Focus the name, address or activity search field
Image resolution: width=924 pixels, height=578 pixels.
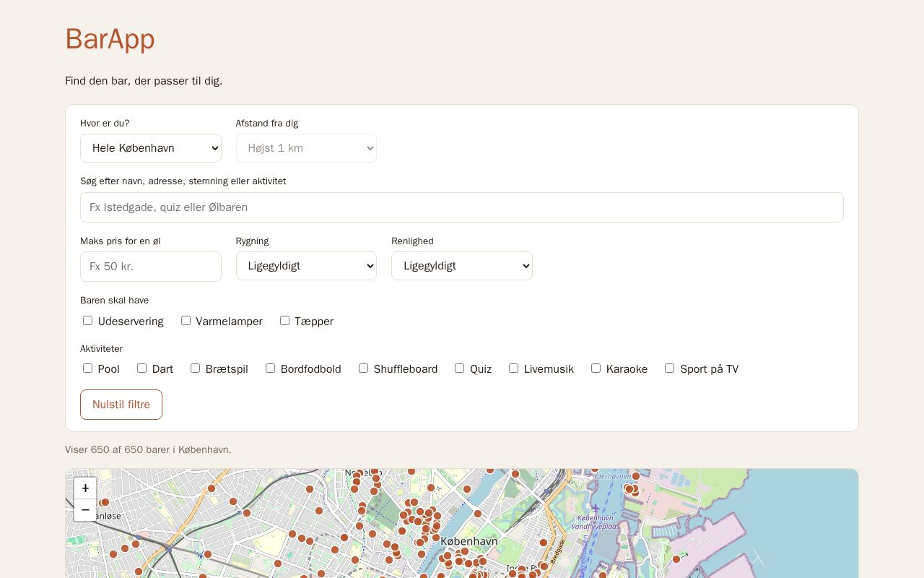coord(462,207)
